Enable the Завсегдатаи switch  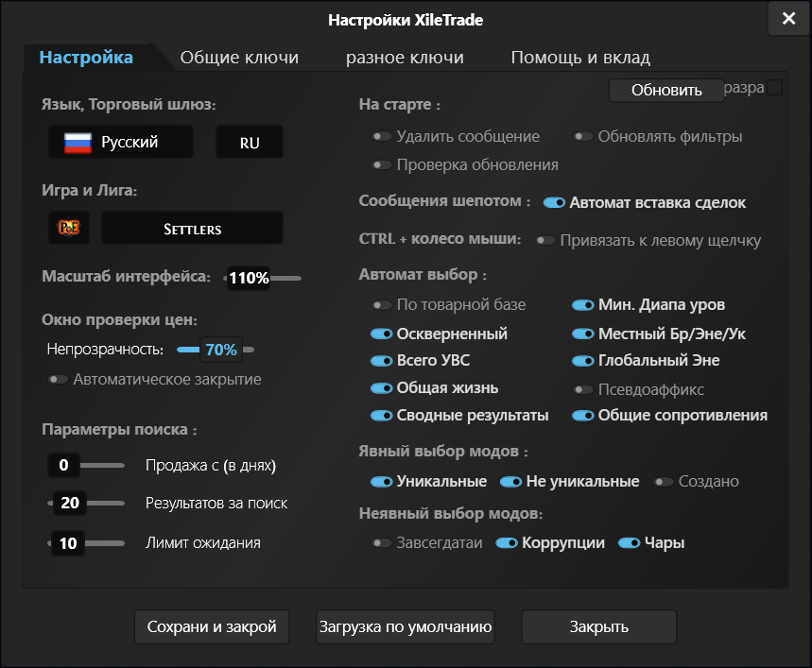382,543
